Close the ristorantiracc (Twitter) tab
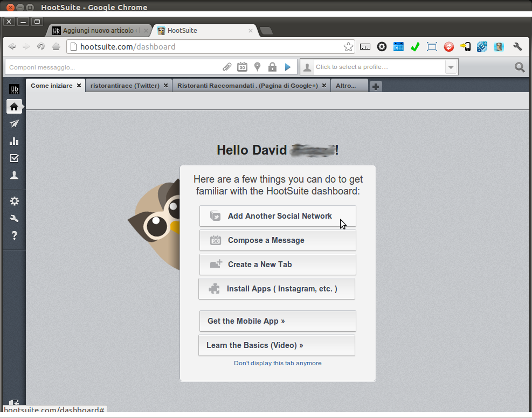This screenshot has height=418, width=532. coord(165,86)
